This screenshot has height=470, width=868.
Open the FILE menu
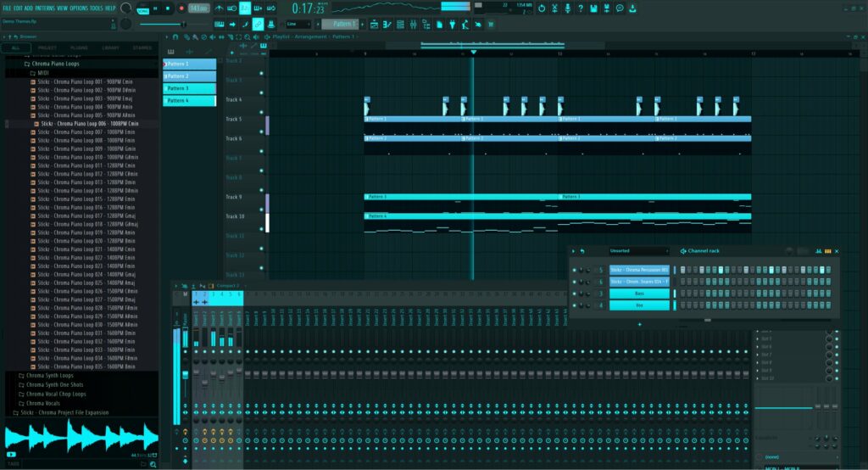(x=7, y=8)
